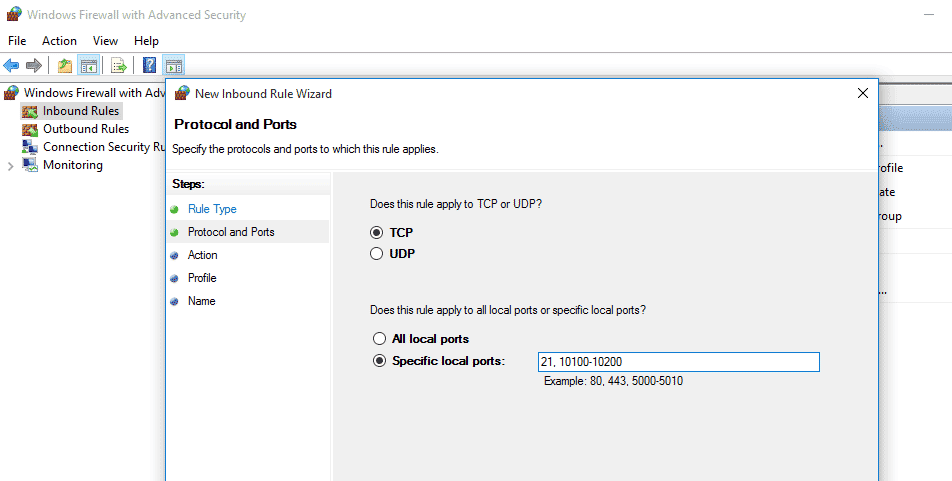Click the Up One Level folder icon
This screenshot has height=481, width=952.
pos(65,65)
